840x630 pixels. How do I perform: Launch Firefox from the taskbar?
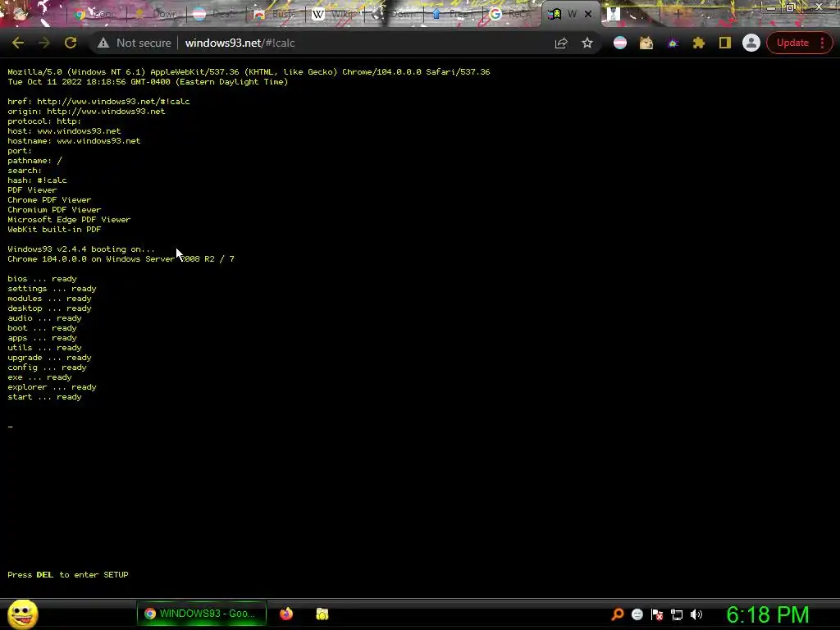coord(286,614)
